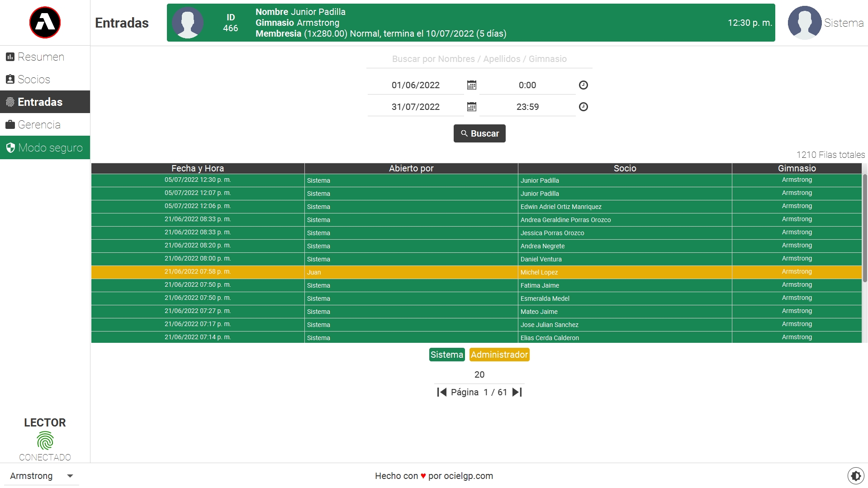Click the LECTOR fingerprint reader icon
The height and width of the screenshot is (488, 868).
tap(45, 441)
